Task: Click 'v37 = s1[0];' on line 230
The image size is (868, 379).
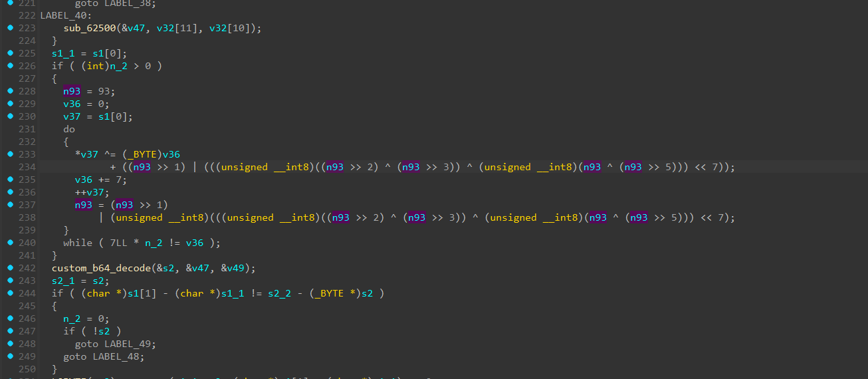Action: (x=98, y=116)
